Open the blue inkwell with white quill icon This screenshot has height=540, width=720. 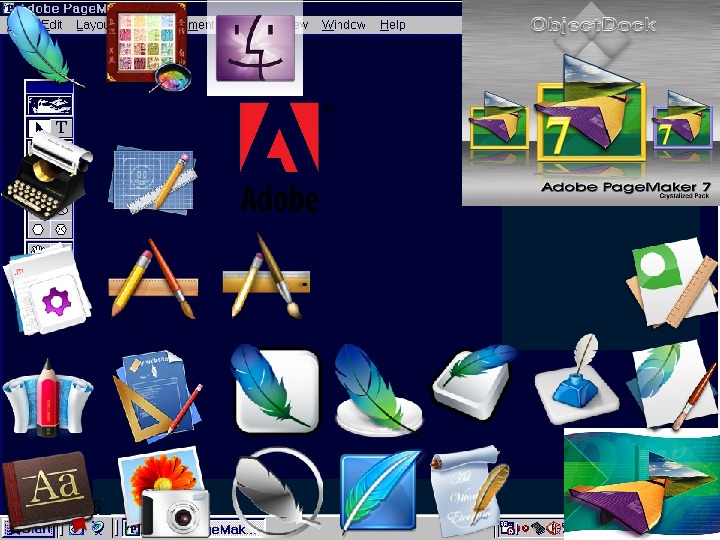point(576,381)
